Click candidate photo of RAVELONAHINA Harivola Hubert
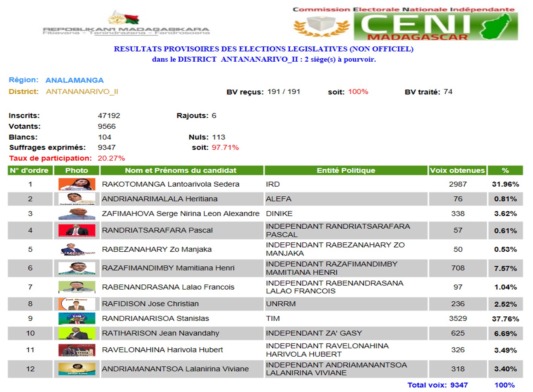 (x=77, y=350)
